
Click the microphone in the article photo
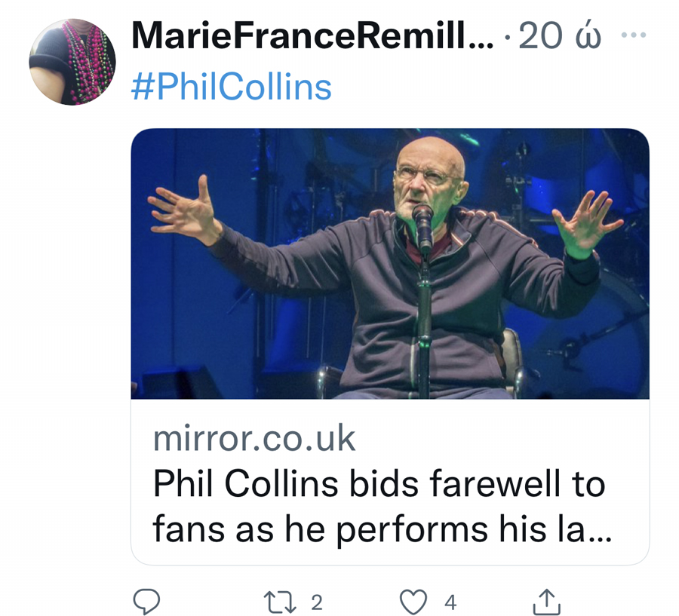pos(422,227)
